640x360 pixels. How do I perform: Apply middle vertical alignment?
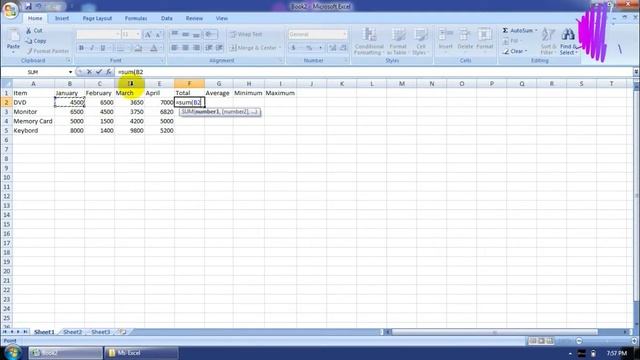point(185,35)
